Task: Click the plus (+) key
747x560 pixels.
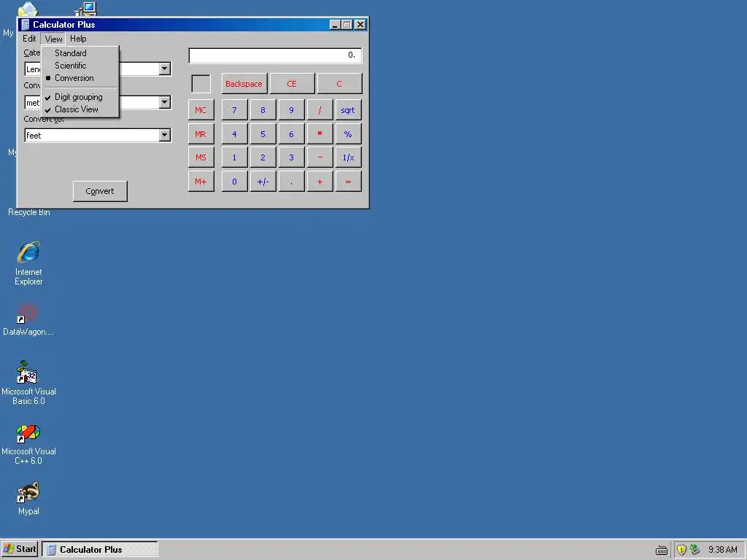Action: tap(320, 182)
